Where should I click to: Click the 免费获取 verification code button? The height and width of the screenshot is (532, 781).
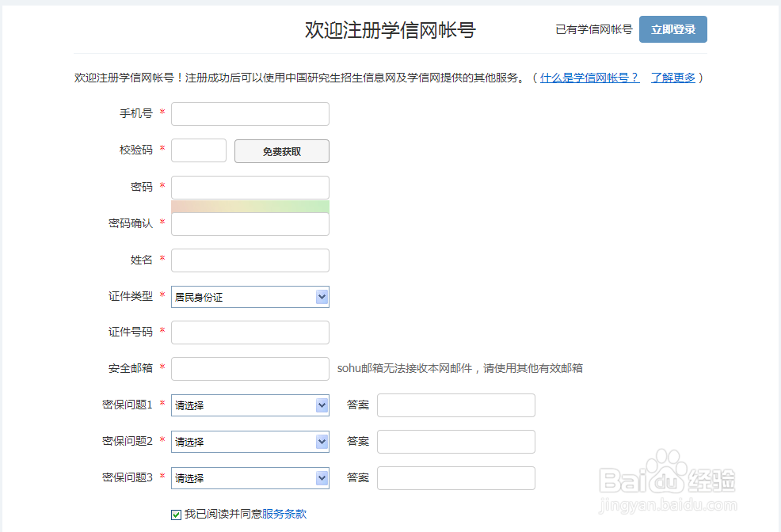281,151
